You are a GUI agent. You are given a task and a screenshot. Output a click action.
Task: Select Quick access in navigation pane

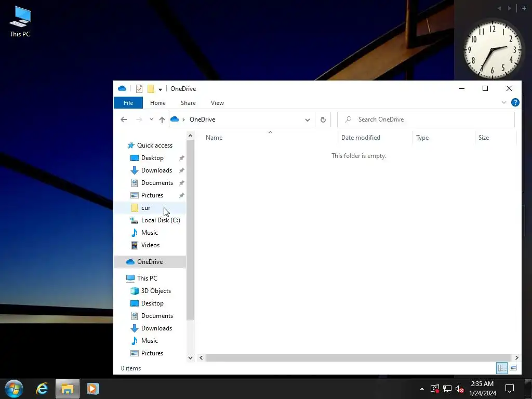[x=155, y=145]
